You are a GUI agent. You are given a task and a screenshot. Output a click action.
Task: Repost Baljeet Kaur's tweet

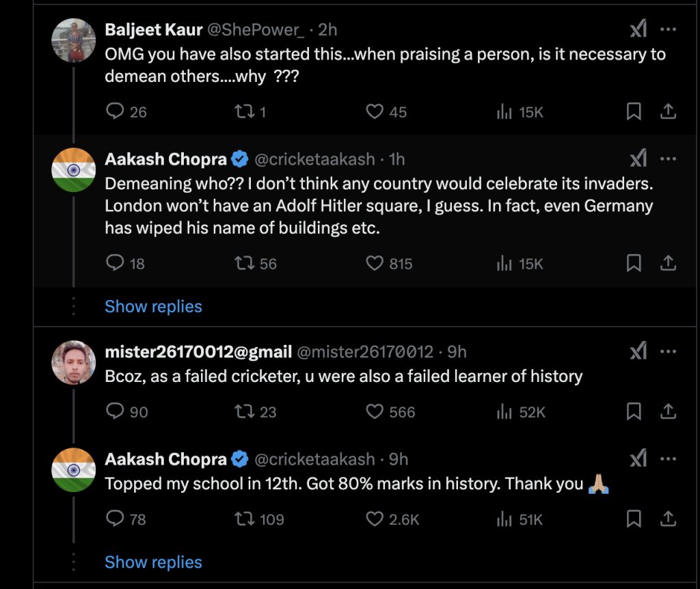[x=244, y=111]
